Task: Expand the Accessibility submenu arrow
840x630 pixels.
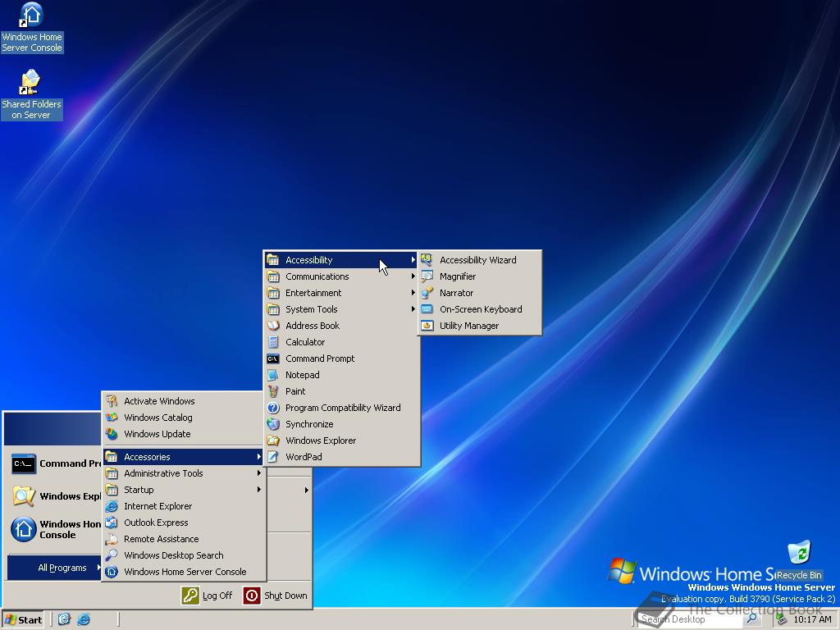Action: [x=413, y=260]
